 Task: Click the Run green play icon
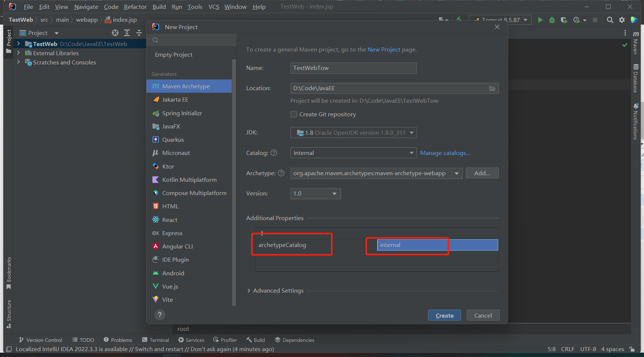point(540,20)
